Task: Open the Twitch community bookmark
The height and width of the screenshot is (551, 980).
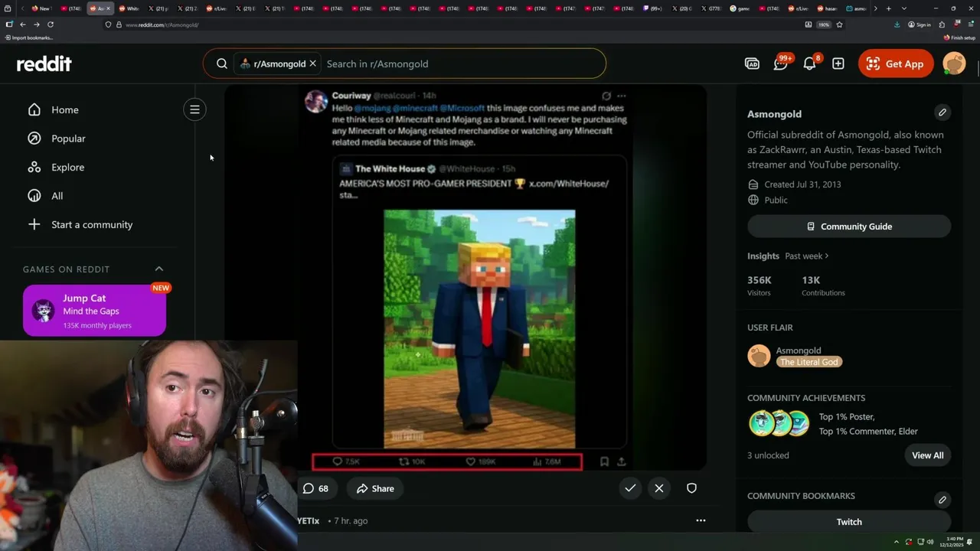Action: (849, 522)
